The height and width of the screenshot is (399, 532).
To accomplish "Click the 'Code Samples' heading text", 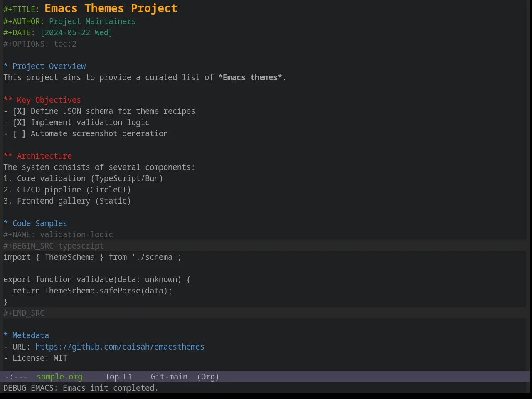I will [40, 224].
